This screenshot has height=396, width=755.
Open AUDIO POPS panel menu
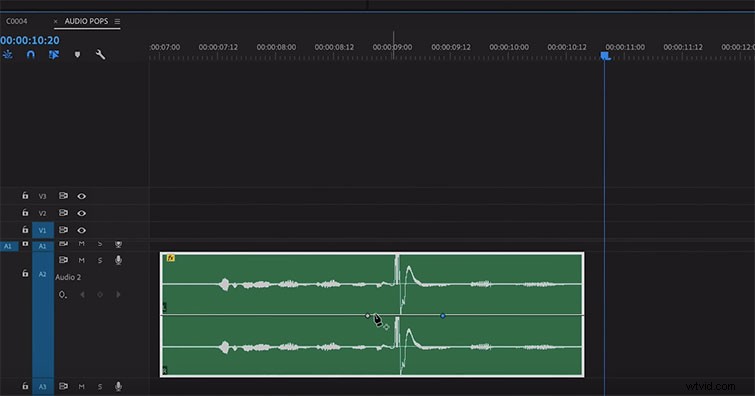[x=117, y=21]
